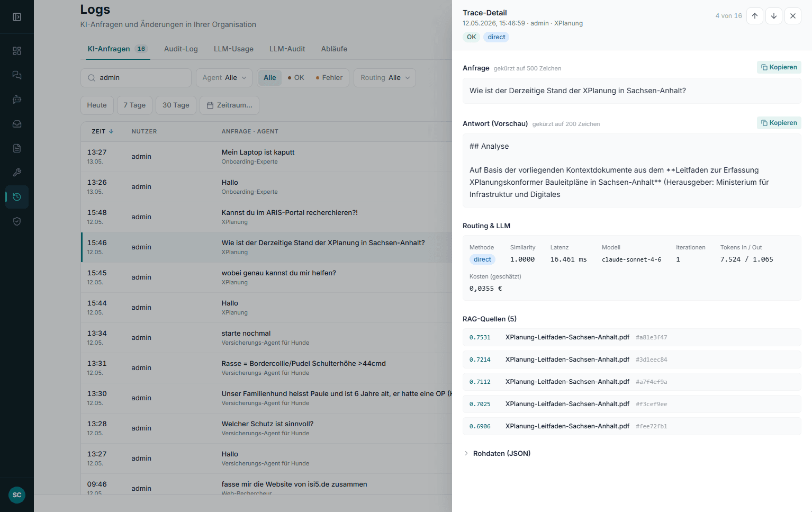
Task: Open the Agent filter dropdown
Action: tap(224, 78)
